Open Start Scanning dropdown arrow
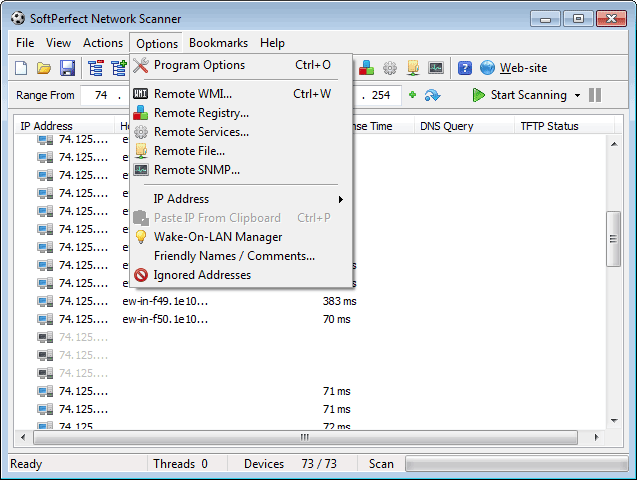Image resolution: width=637 pixels, height=480 pixels. (577, 95)
